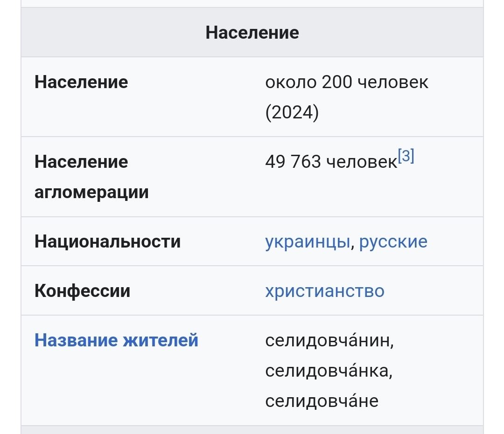Click the word агломерации in row label
This screenshot has height=434, width=504.
point(91,192)
